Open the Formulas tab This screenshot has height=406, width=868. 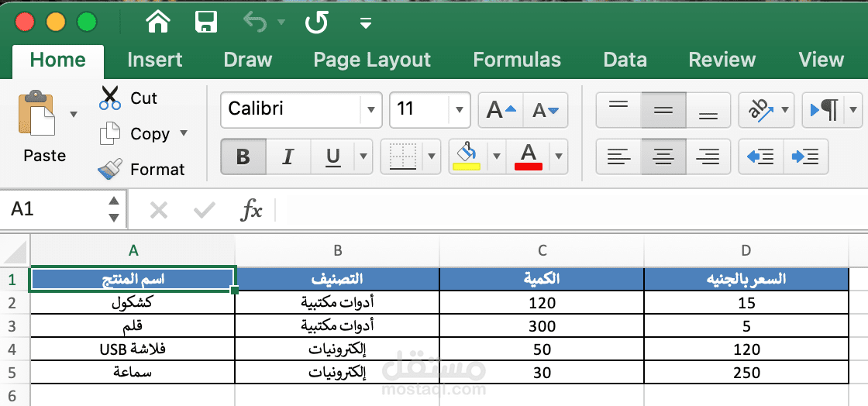pos(517,60)
